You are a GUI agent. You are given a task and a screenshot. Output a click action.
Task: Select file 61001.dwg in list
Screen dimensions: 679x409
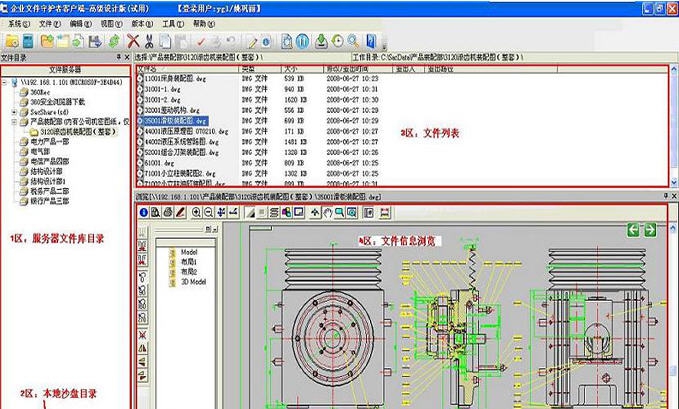[159, 163]
